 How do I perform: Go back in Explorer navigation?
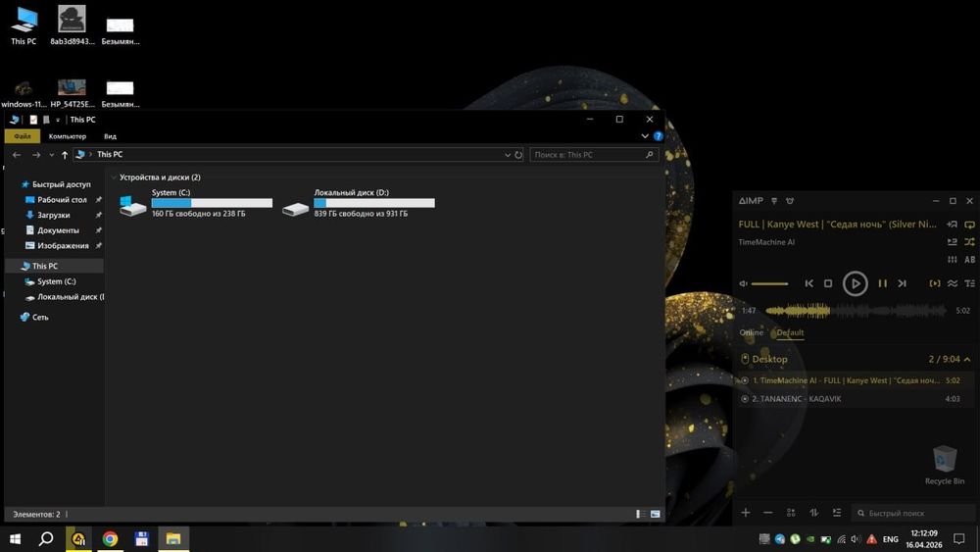[x=17, y=155]
